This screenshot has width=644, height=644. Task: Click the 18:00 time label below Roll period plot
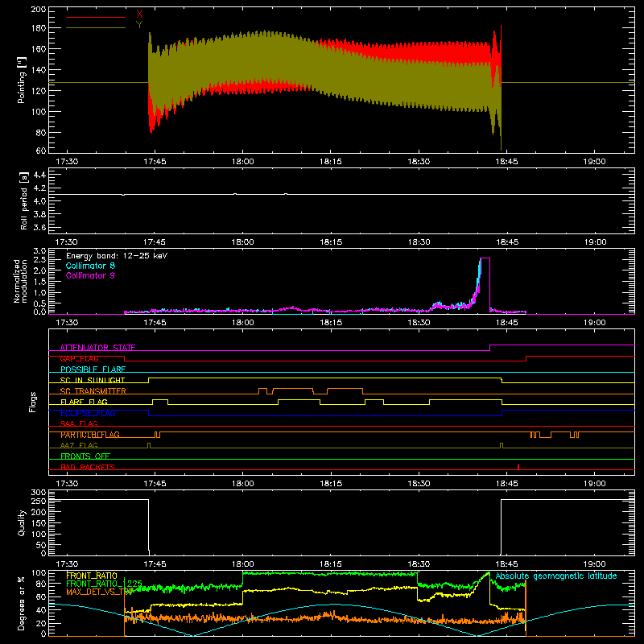click(x=243, y=242)
